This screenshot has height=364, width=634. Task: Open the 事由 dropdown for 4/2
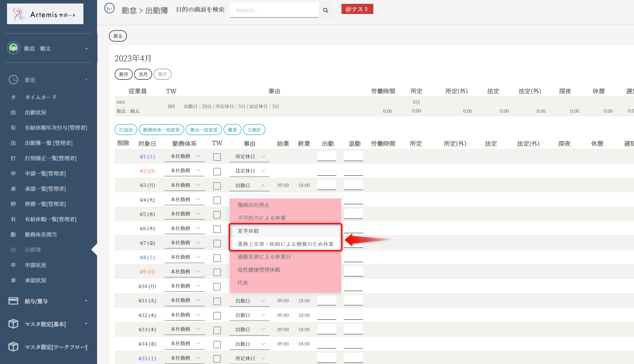pyautogui.click(x=250, y=171)
